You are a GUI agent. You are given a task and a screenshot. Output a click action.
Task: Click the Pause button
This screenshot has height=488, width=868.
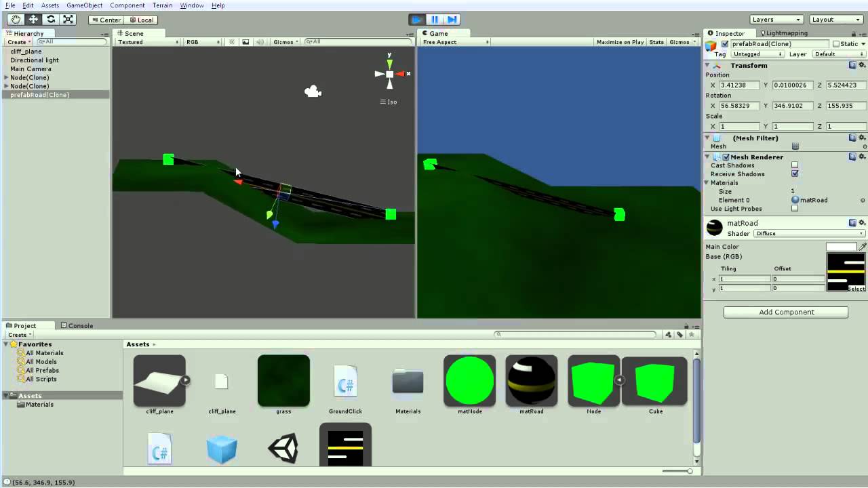435,20
